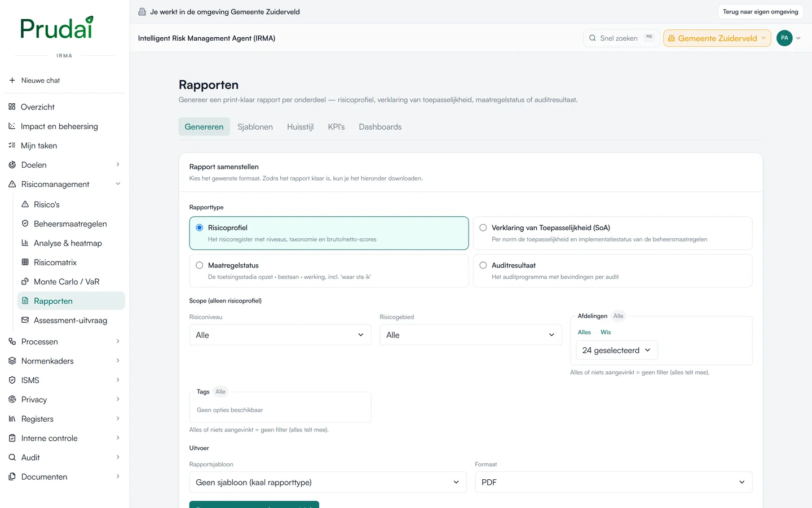
Task: Click the Assessment-uitvraag envelope icon
Action: [x=25, y=320]
